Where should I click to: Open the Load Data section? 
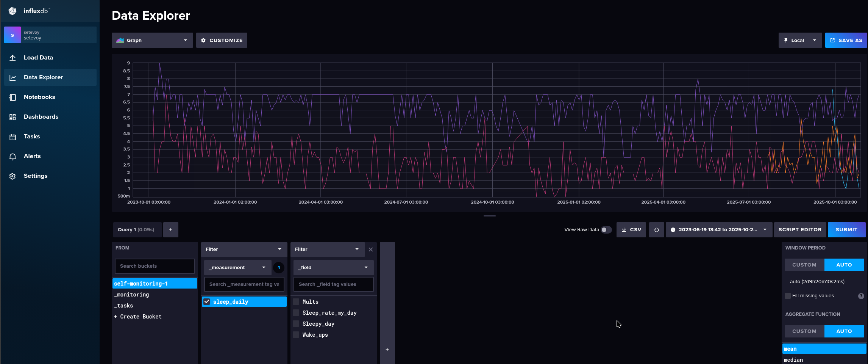pyautogui.click(x=38, y=57)
